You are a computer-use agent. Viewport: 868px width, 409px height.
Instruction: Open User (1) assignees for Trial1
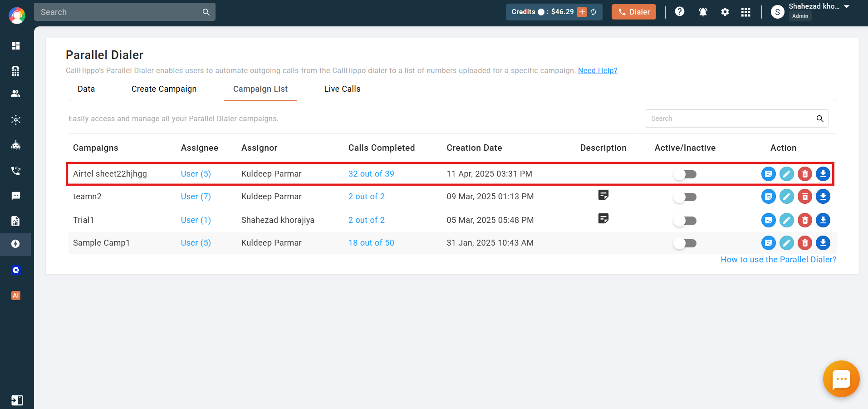coord(196,220)
